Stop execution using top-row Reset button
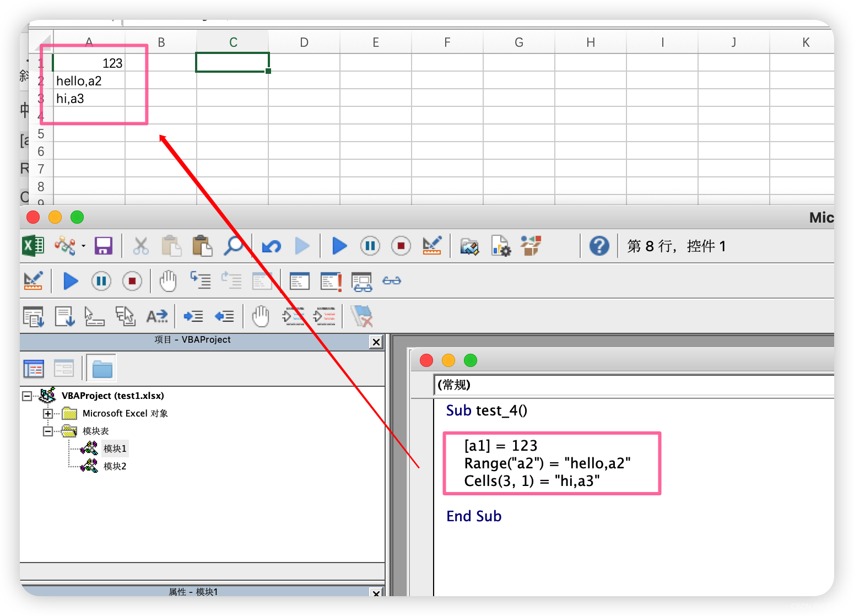The height and width of the screenshot is (616, 854). coord(401,246)
